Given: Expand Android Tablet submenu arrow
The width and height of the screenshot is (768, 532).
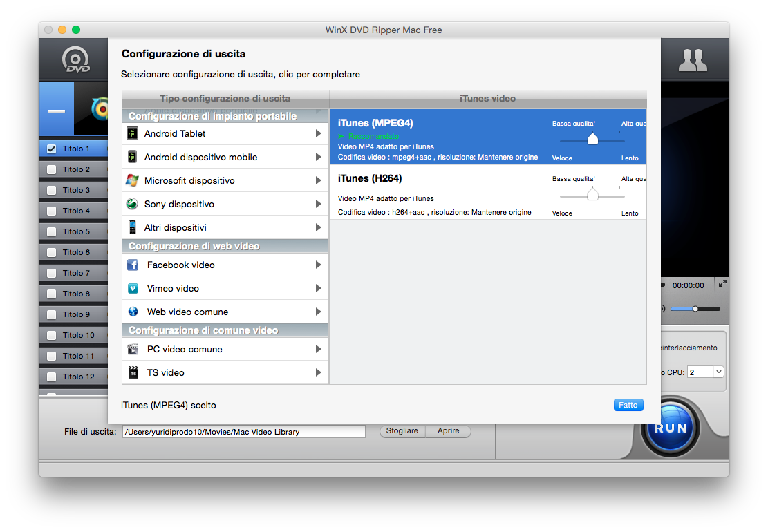Looking at the screenshot, I should 319,133.
